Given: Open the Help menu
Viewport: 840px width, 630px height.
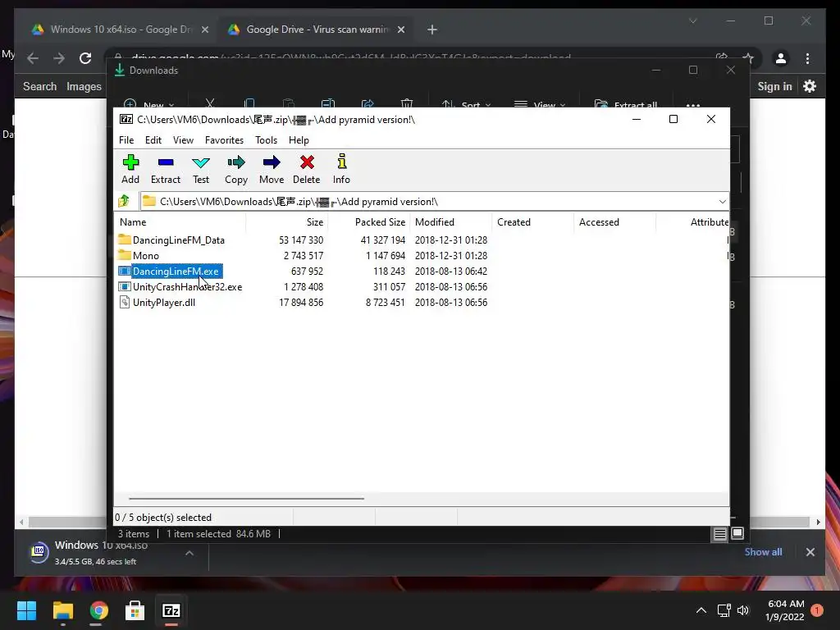Looking at the screenshot, I should 299,139.
